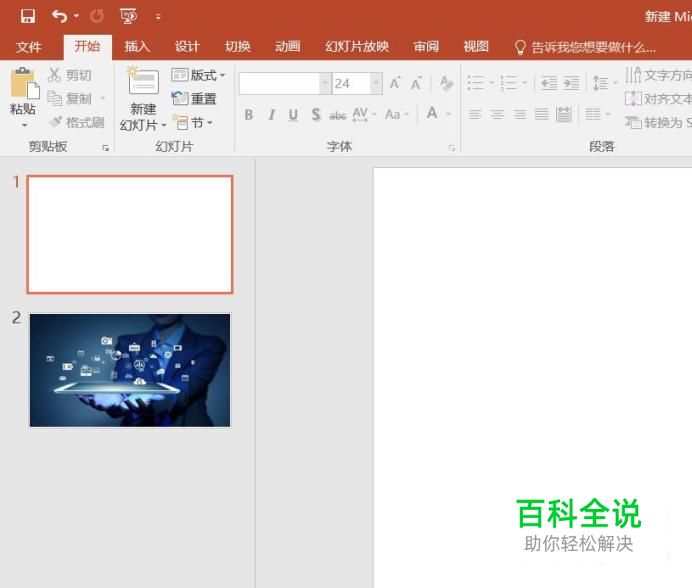Open the 版式 (Layout) dropdown
Viewport: 692px width, 588px height.
(x=198, y=75)
